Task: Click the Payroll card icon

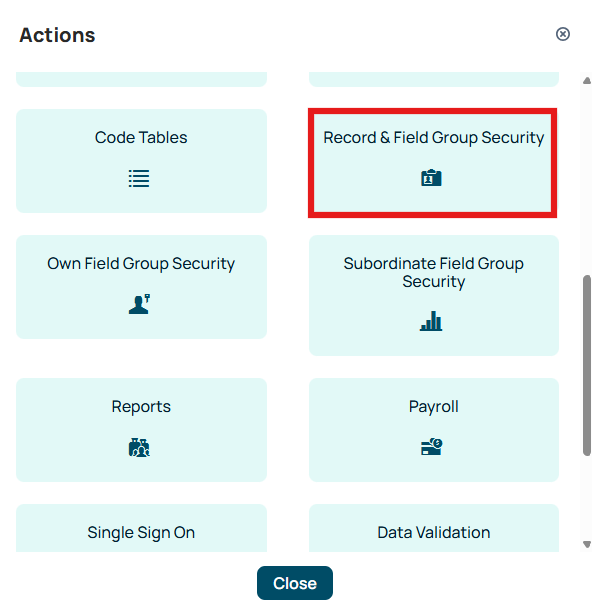Action: 432,447
